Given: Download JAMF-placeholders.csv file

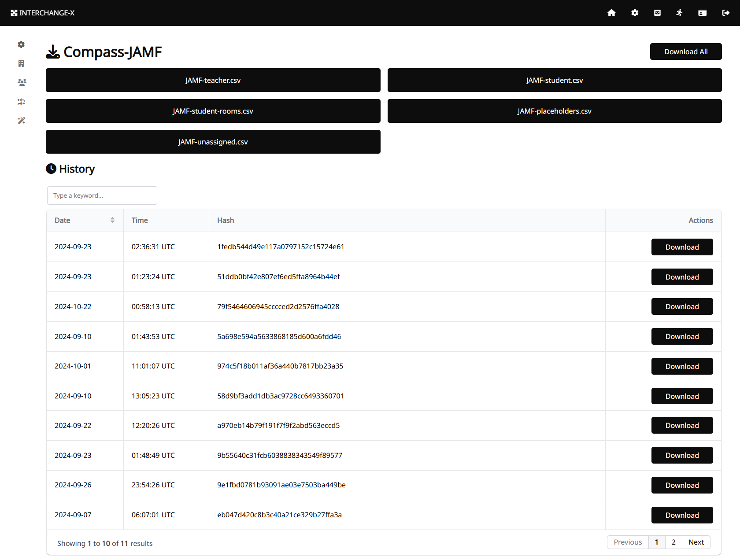Looking at the screenshot, I should (x=555, y=111).
